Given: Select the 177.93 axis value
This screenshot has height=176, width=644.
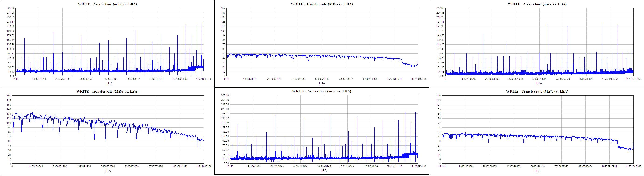Looking at the screenshot, I should tap(440, 26).
